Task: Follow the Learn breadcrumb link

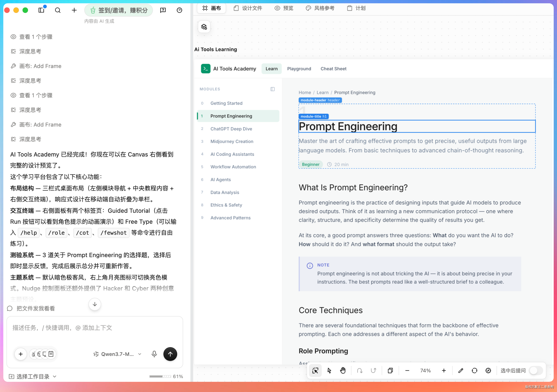Action: [322, 92]
